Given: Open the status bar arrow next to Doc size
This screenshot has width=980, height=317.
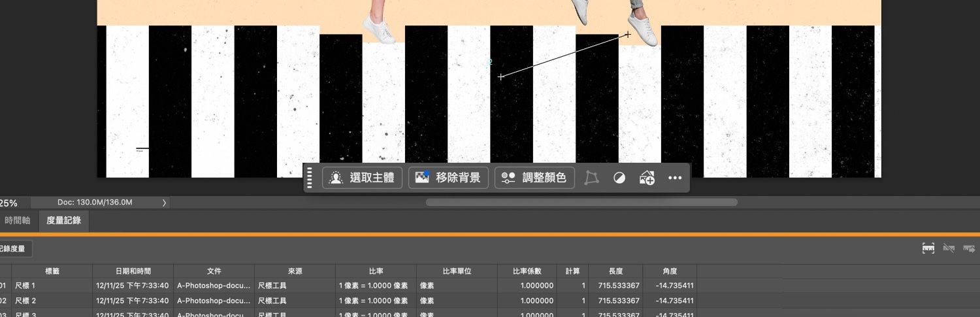Looking at the screenshot, I should point(164,203).
